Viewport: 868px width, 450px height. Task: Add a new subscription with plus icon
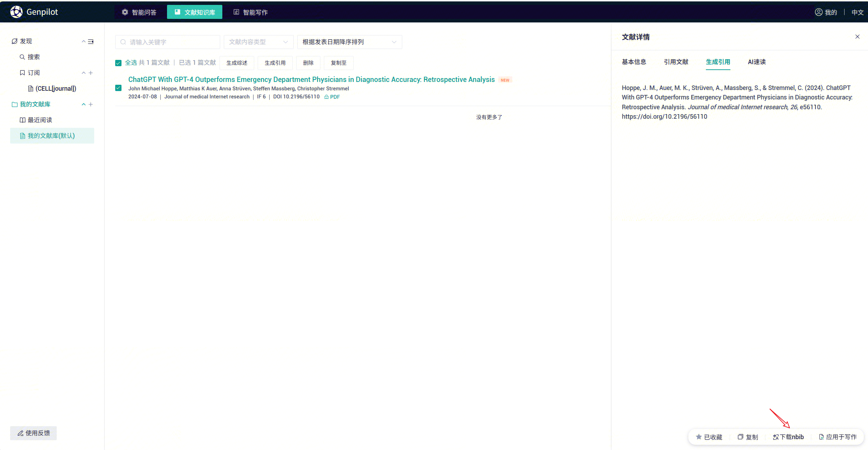coord(91,73)
